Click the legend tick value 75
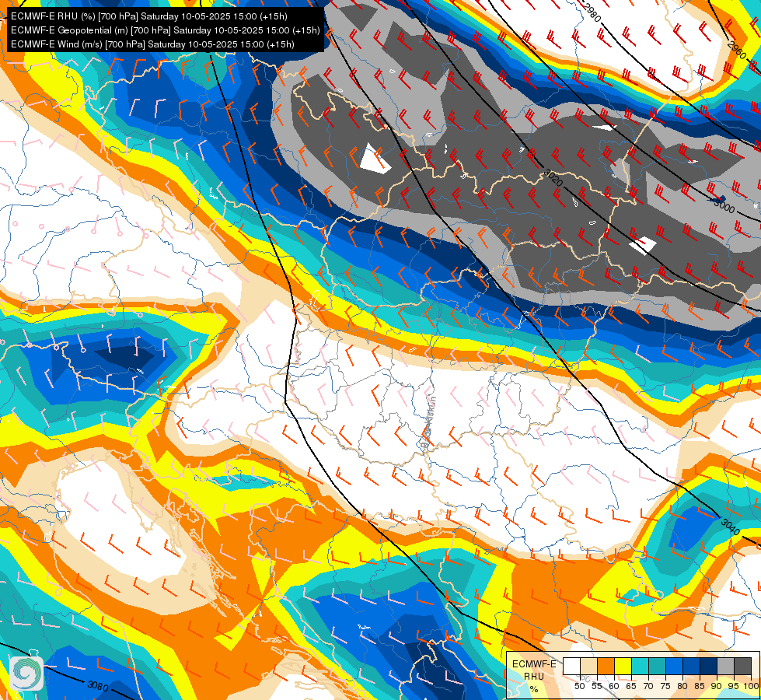Screen dimensions: 761x700 [x=665, y=686]
